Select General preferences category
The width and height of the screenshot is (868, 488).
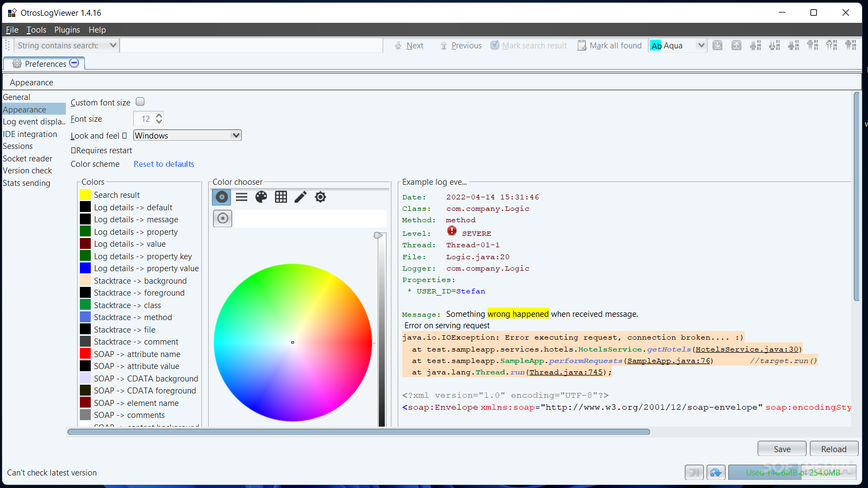click(x=34, y=97)
